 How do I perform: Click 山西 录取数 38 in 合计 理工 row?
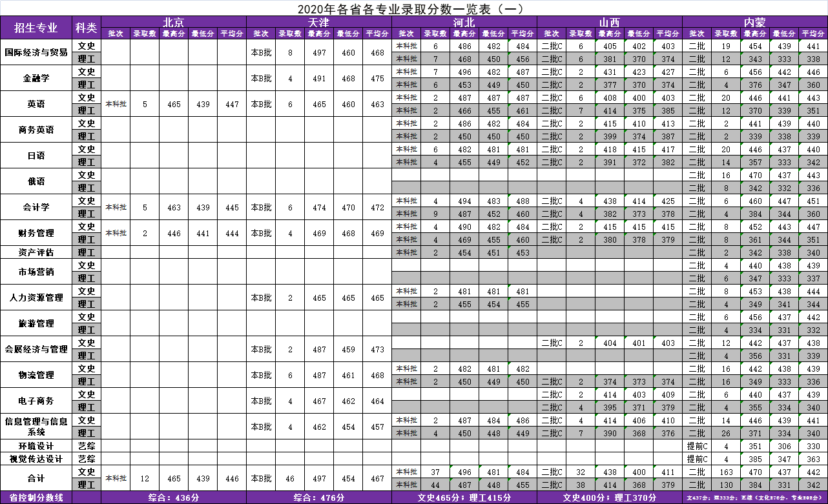[581, 485]
